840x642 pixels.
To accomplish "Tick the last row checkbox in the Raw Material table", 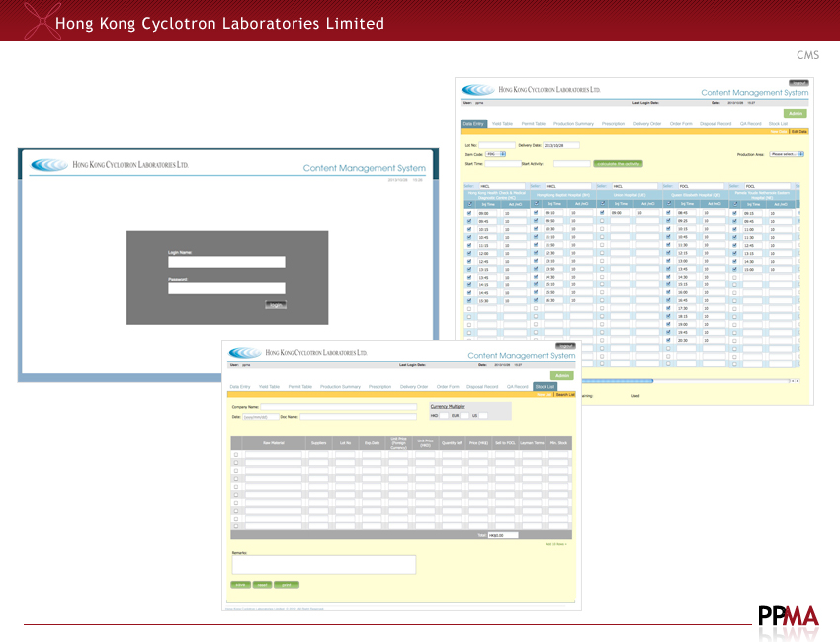I will [x=236, y=526].
